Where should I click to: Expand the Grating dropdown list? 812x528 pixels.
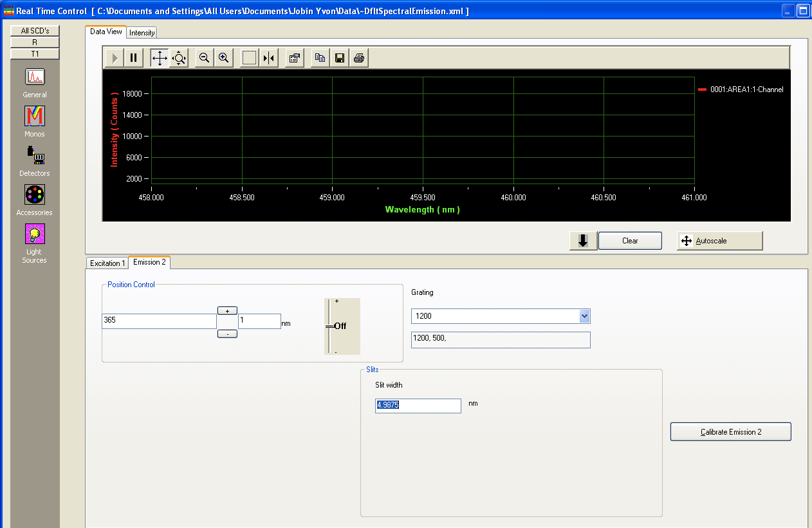584,316
